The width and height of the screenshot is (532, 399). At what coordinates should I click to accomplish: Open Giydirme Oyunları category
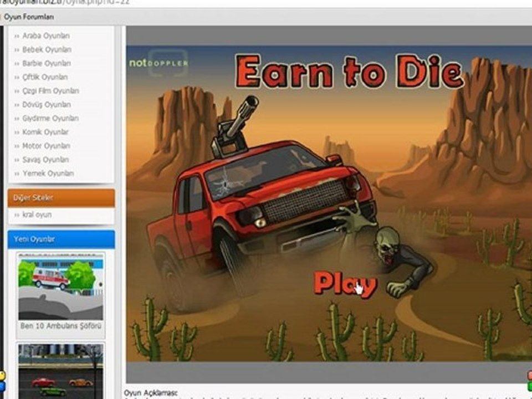click(x=50, y=118)
